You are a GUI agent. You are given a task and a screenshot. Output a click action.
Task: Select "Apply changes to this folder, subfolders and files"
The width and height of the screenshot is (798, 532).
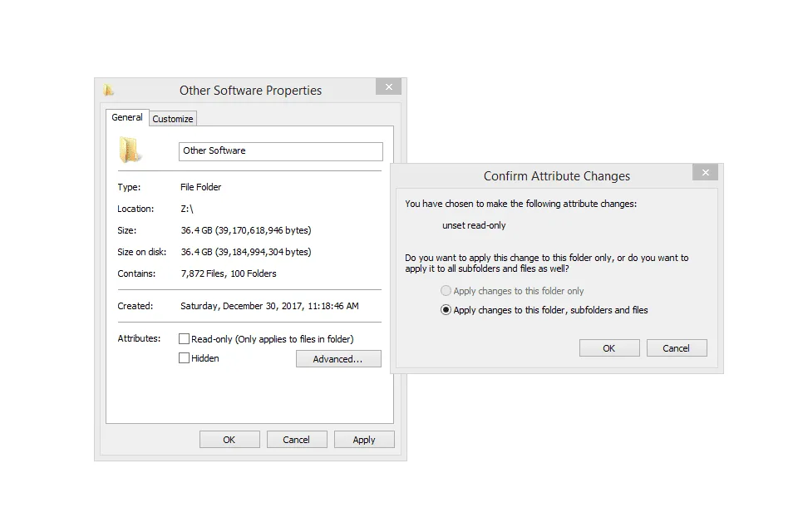(446, 309)
